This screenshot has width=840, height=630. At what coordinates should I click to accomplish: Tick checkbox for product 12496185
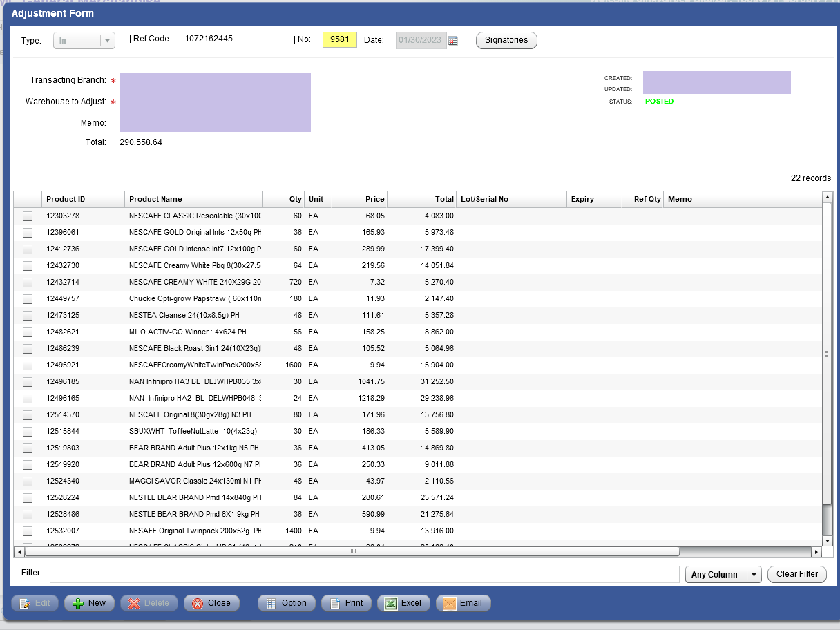(x=28, y=382)
